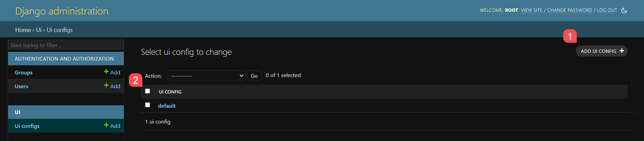The height and width of the screenshot is (141, 644).
Task: Toggle the dark/light theme moon icon
Action: pyautogui.click(x=624, y=10)
